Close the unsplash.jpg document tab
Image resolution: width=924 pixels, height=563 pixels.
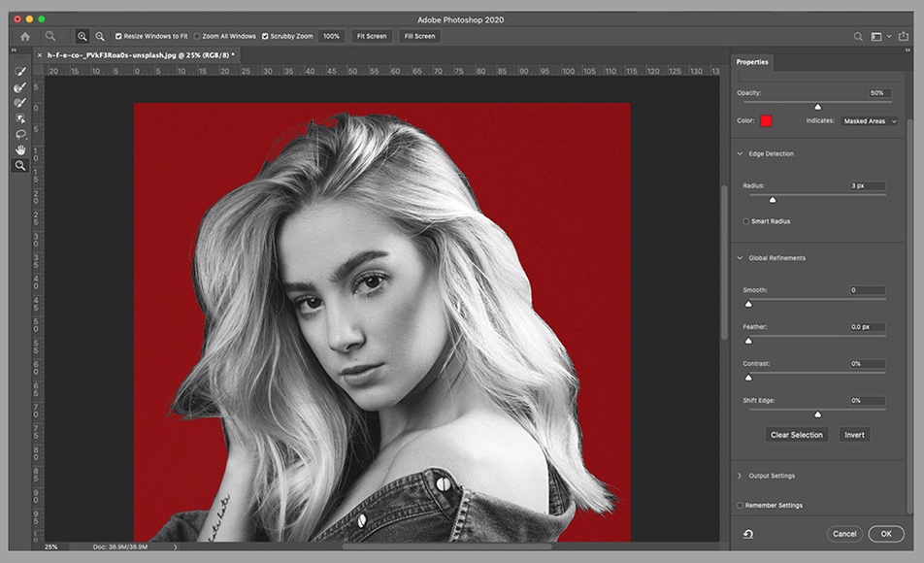(40, 55)
